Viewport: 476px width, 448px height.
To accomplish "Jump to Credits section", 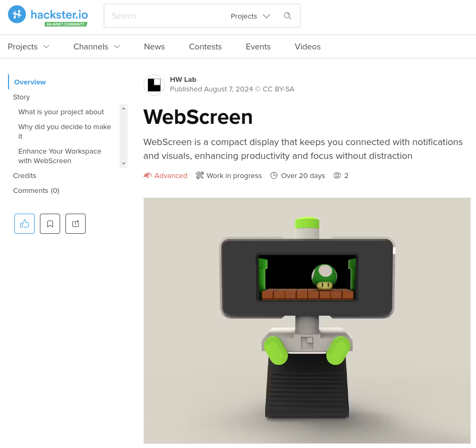I will [24, 175].
